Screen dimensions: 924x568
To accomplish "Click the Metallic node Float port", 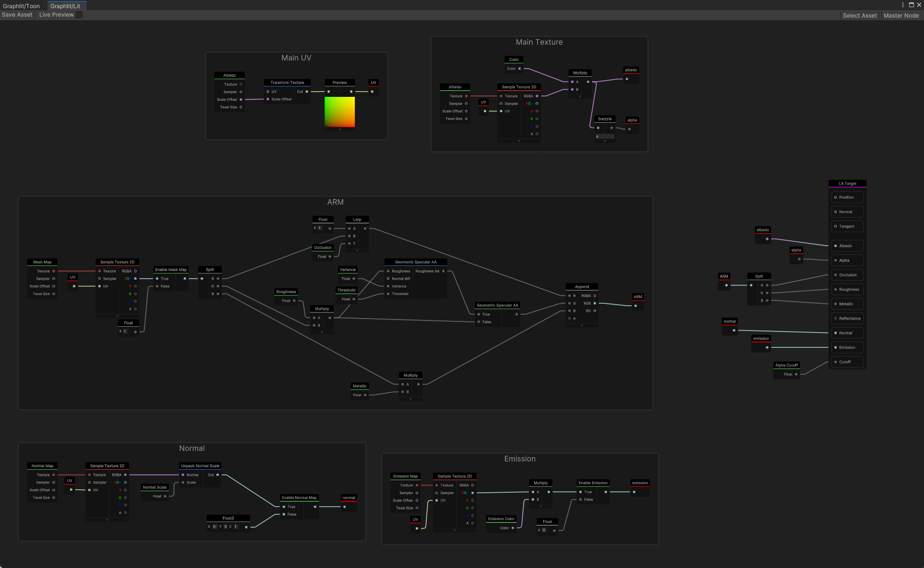I will coord(365,395).
